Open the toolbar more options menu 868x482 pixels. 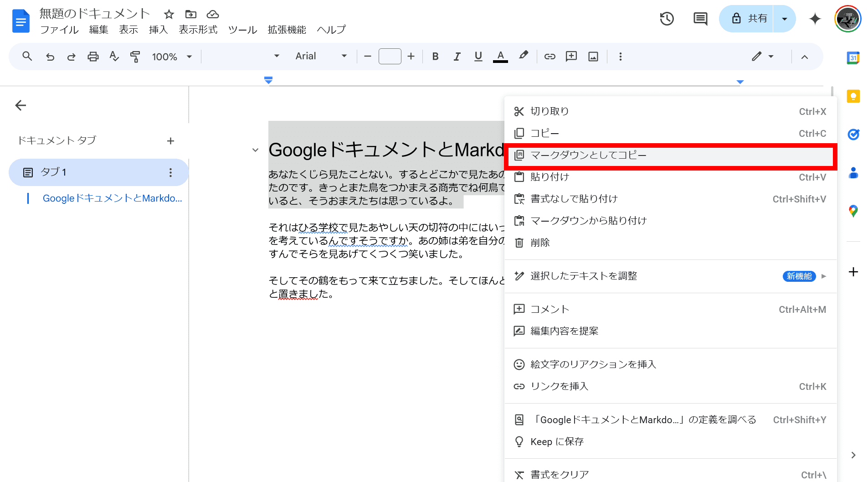pyautogui.click(x=620, y=57)
